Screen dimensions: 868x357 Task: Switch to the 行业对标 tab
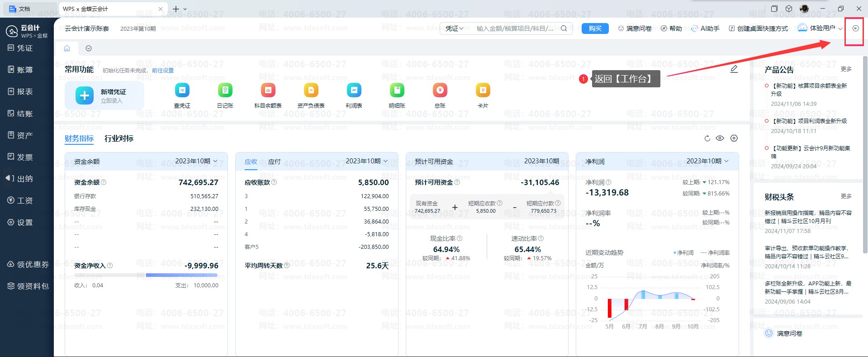coord(119,138)
